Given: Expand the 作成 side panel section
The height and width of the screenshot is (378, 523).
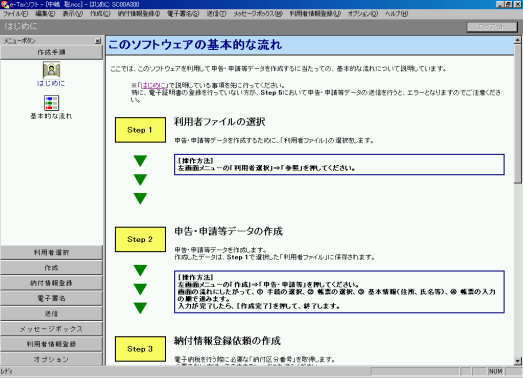Looking at the screenshot, I should (51, 268).
